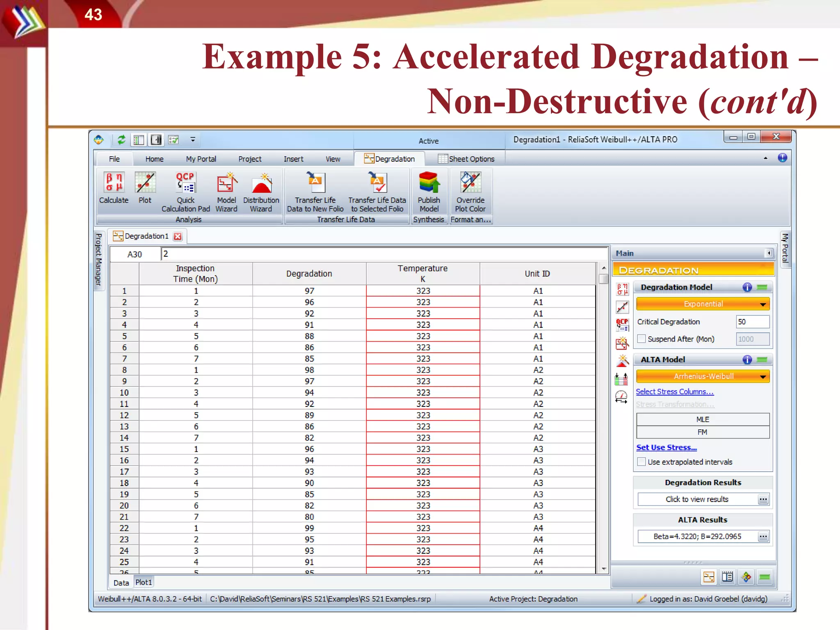Click the Critical Degradation value field
Viewport: 840px width, 630px height.
point(753,322)
